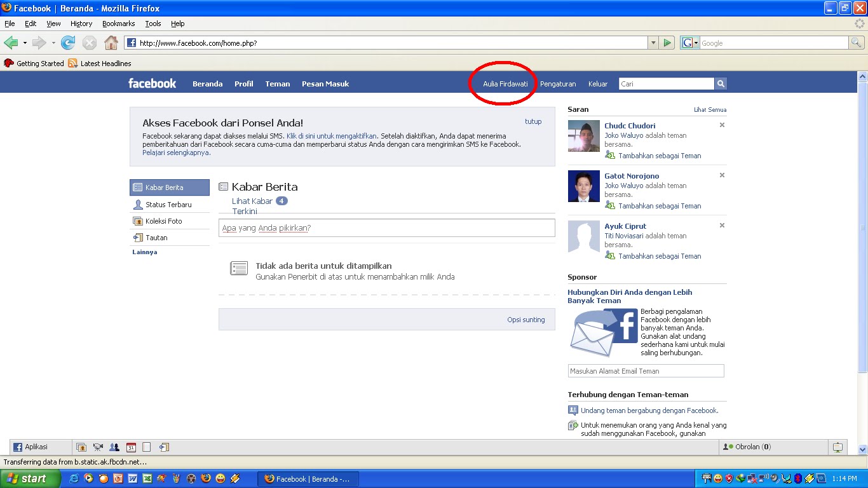The width and height of the screenshot is (868, 488).
Task: Open the Bookmarks menu
Action: (x=119, y=24)
